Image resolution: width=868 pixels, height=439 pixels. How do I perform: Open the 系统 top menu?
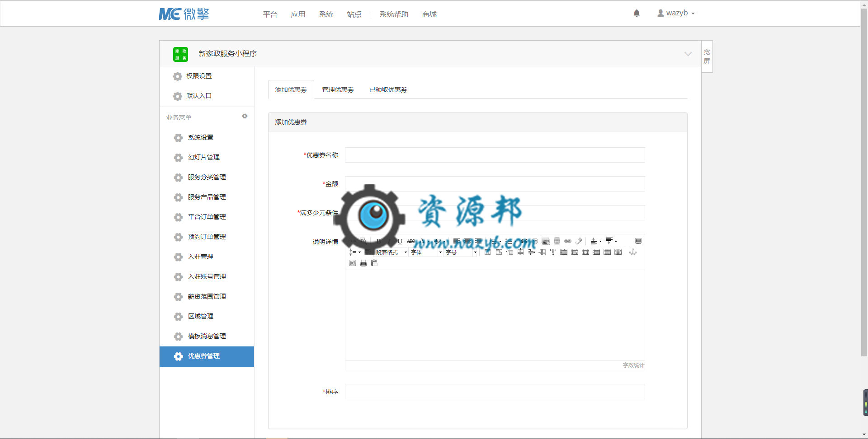pos(326,14)
